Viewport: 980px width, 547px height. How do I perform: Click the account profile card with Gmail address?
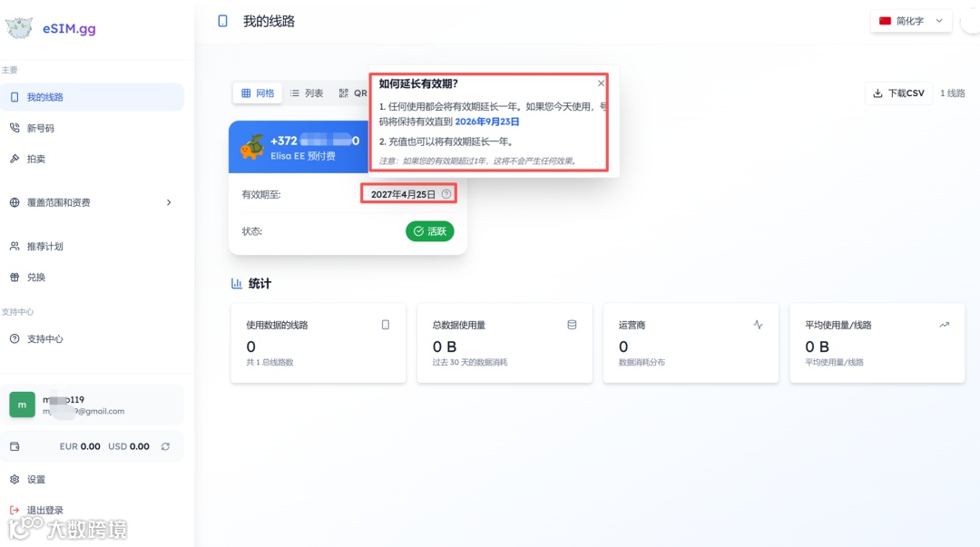coord(92,405)
